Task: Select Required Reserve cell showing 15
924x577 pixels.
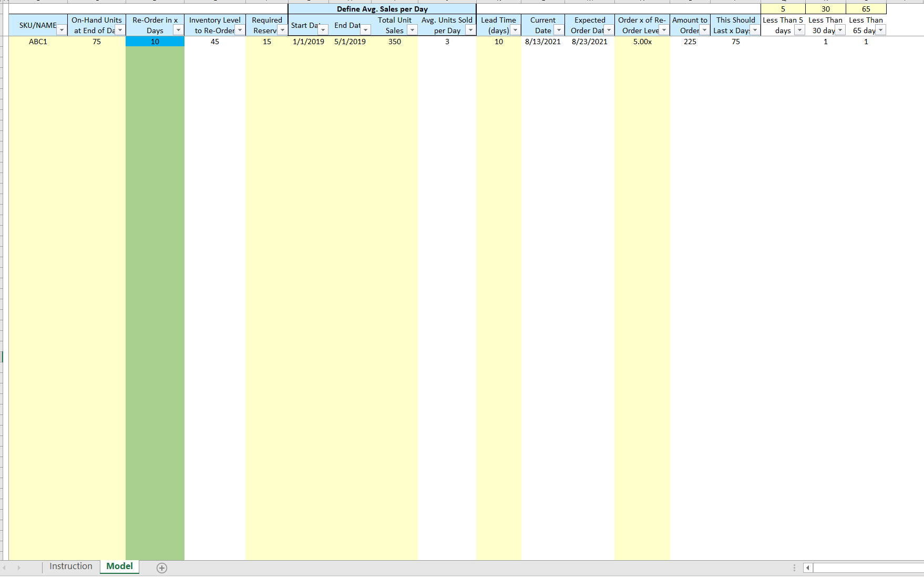Action: [267, 42]
